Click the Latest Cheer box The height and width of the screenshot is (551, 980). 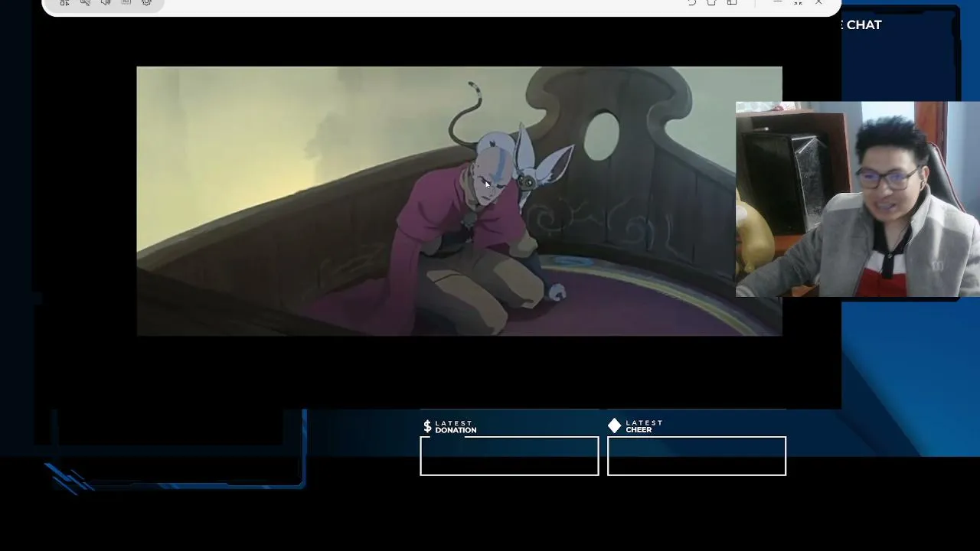697,456
